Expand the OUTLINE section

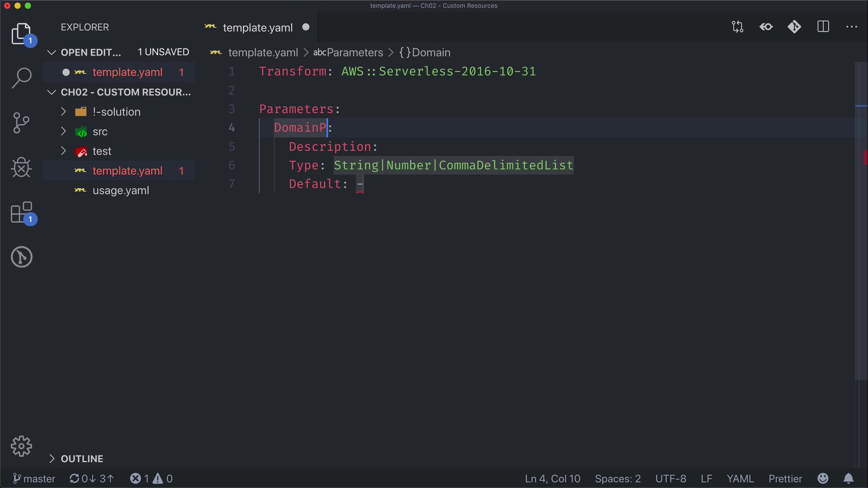[82, 459]
